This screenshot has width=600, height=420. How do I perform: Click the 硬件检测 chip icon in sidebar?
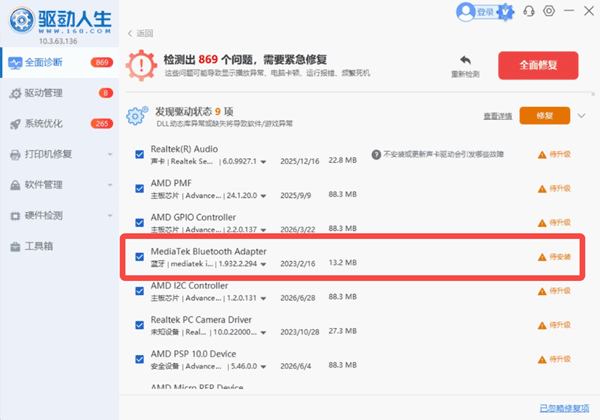tap(15, 216)
